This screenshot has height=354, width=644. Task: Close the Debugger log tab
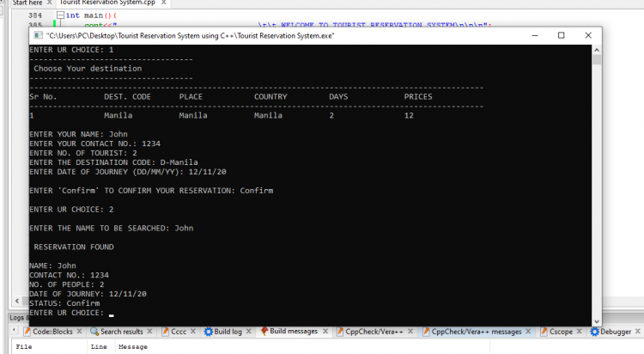click(638, 331)
